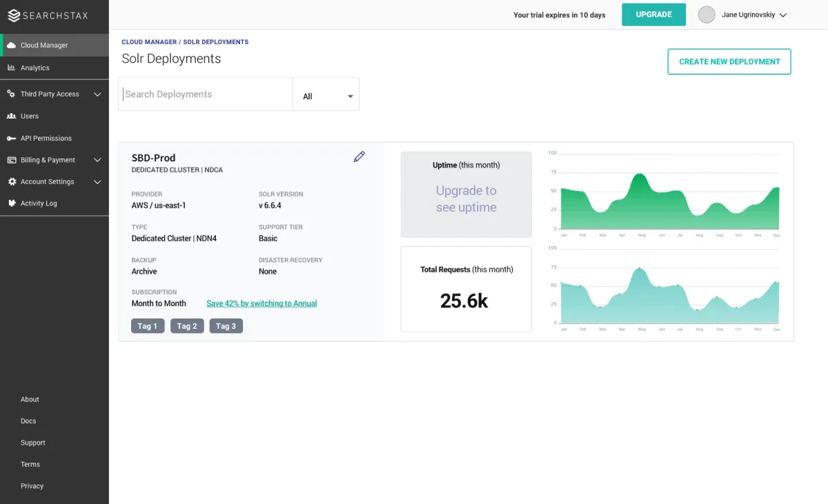The width and height of the screenshot is (828, 504).
Task: Open the Docs link in the sidebar
Action: click(x=28, y=421)
